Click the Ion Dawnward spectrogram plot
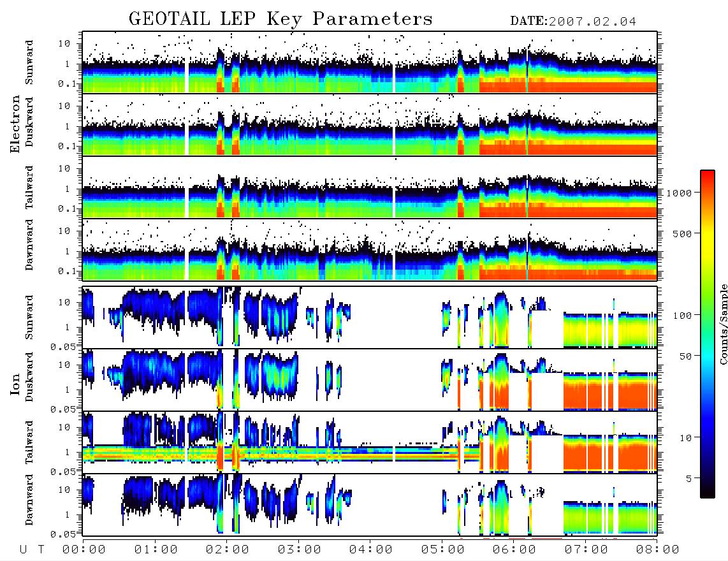This screenshot has width=728, height=561. click(370, 505)
